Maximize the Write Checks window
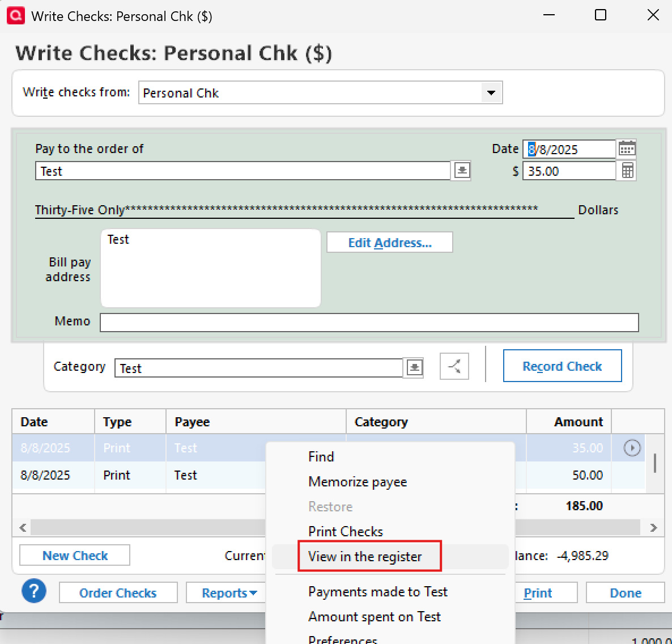Viewport: 672px width, 644px height. [x=601, y=15]
